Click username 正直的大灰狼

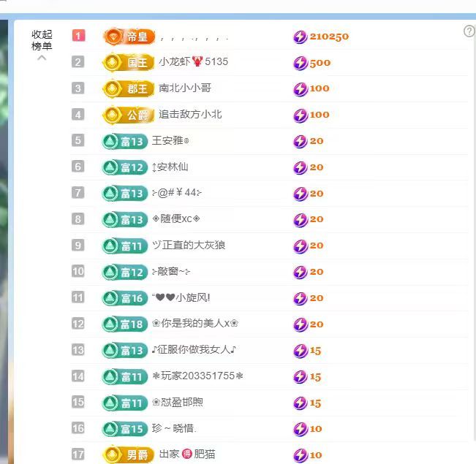click(189, 246)
